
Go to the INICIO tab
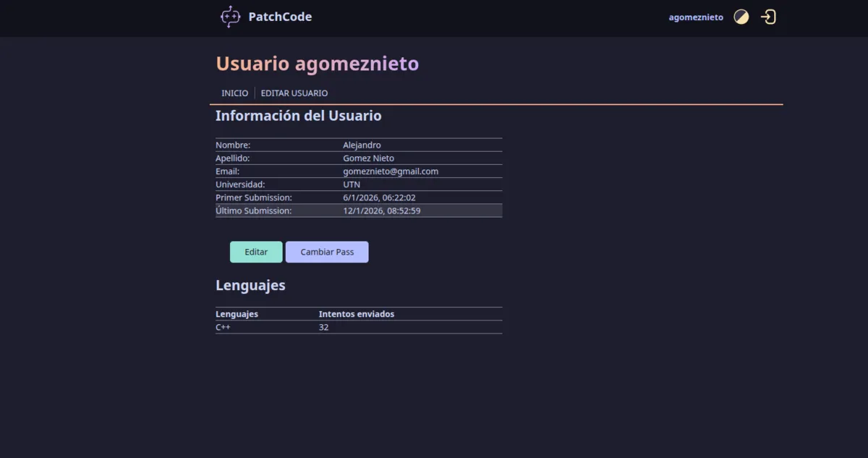[234, 93]
